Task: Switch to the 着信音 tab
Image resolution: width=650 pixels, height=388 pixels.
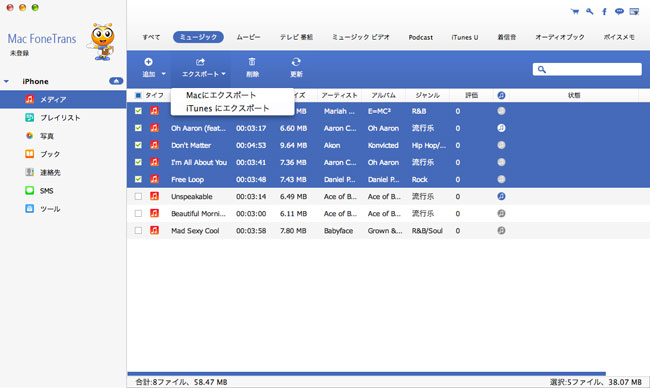Action: tap(507, 37)
